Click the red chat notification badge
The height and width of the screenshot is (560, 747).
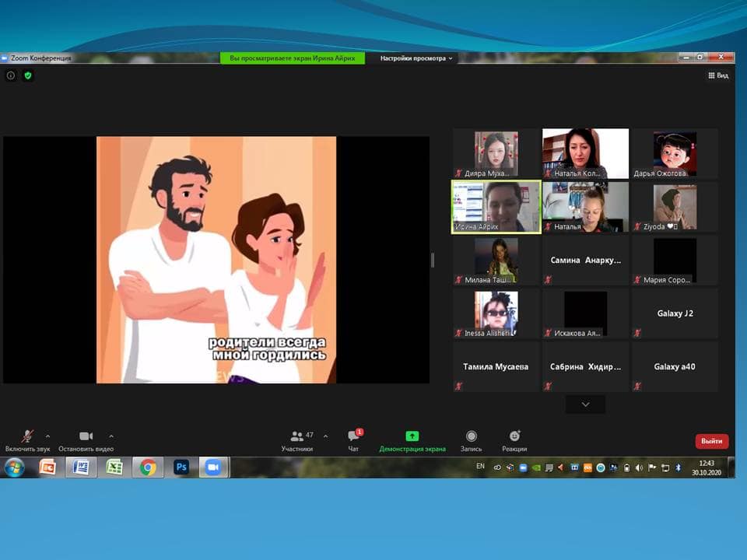[359, 432]
